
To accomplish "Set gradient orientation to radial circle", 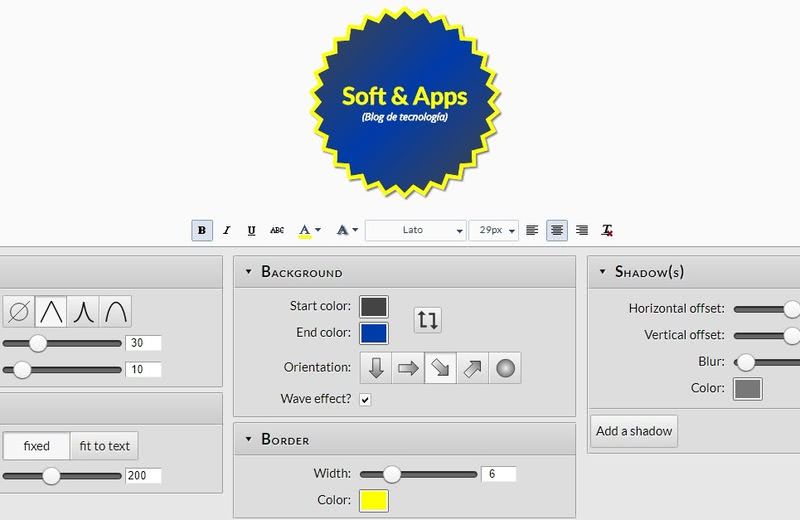I will click(505, 368).
